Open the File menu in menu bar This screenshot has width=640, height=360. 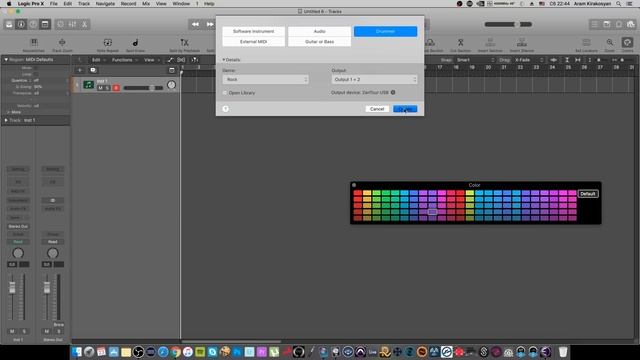[x=53, y=4]
